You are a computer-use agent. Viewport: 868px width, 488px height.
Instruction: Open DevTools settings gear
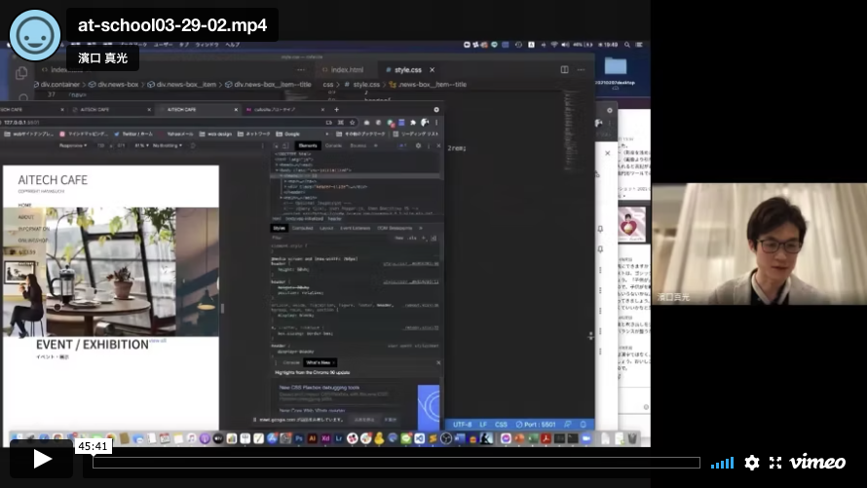[418, 145]
